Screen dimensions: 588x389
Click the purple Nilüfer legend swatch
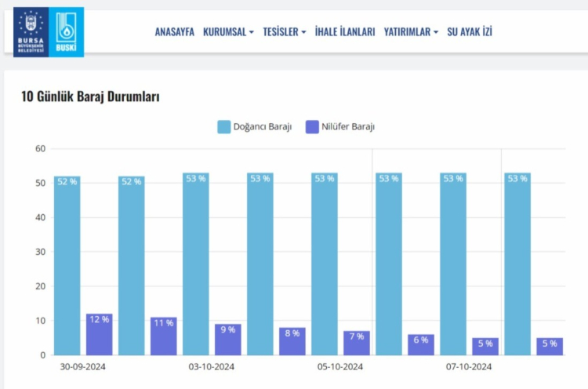[312, 127]
